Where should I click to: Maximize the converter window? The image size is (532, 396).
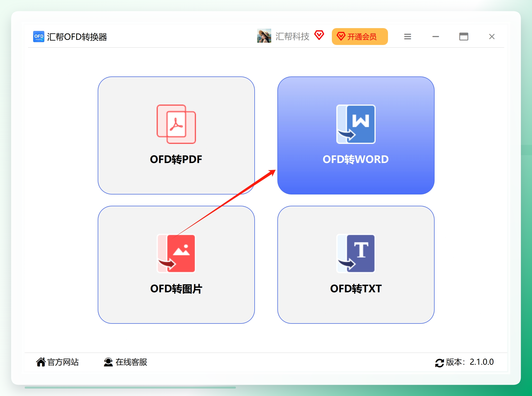[464, 37]
